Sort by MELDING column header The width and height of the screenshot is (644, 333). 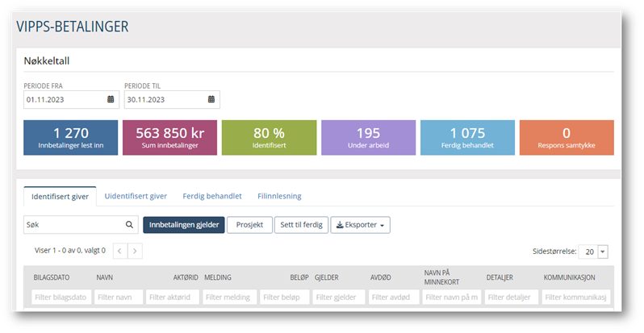[x=218, y=277]
